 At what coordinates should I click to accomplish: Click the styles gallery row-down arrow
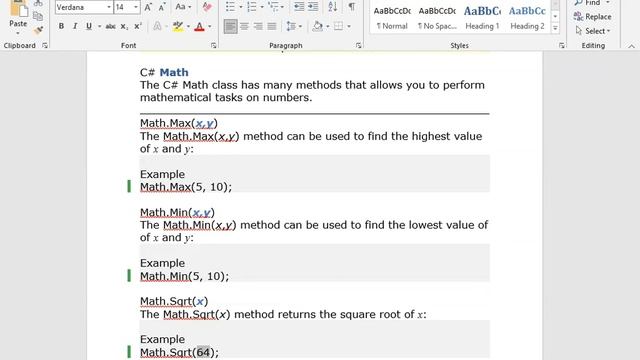pos(555,17)
